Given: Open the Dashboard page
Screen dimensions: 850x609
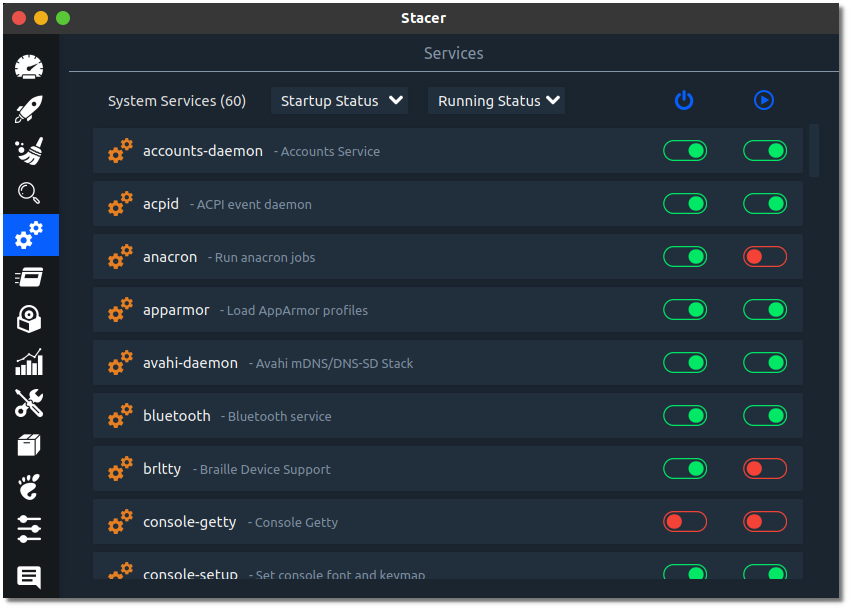Looking at the screenshot, I should tap(29, 67).
